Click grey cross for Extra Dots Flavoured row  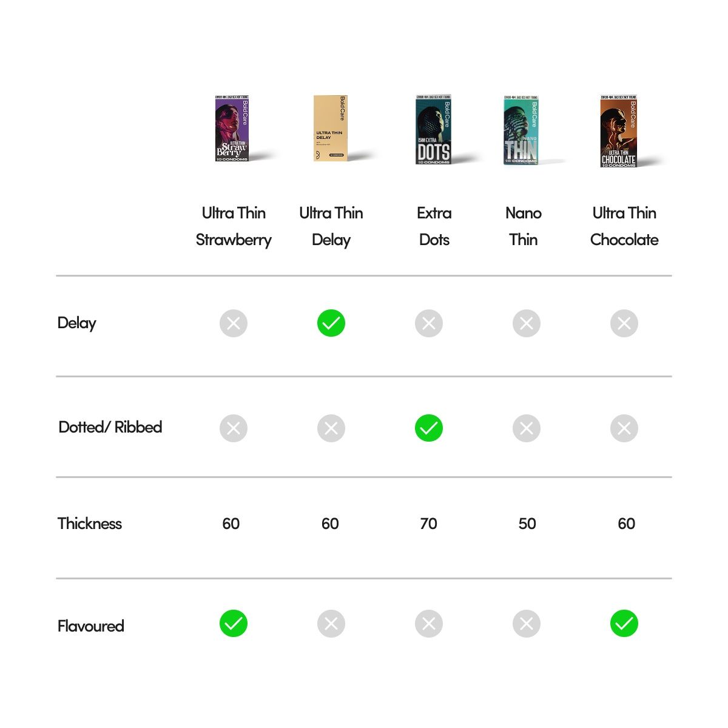(429, 624)
